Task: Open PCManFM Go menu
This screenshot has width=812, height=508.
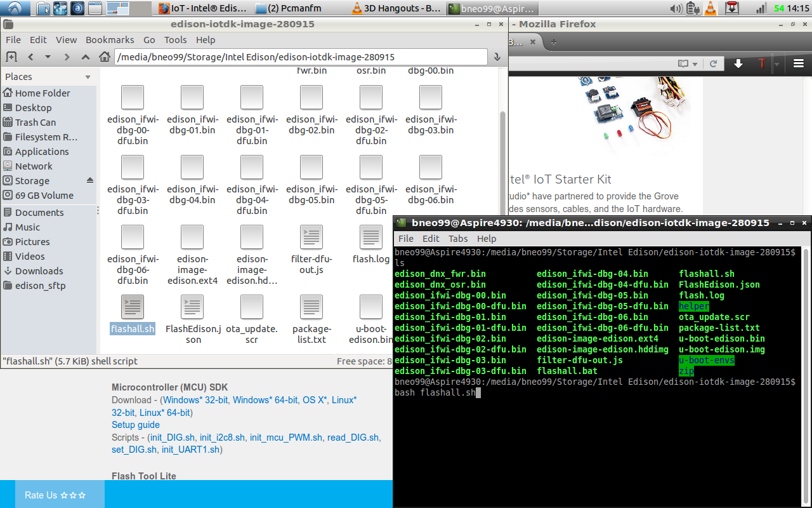Action: pos(149,39)
